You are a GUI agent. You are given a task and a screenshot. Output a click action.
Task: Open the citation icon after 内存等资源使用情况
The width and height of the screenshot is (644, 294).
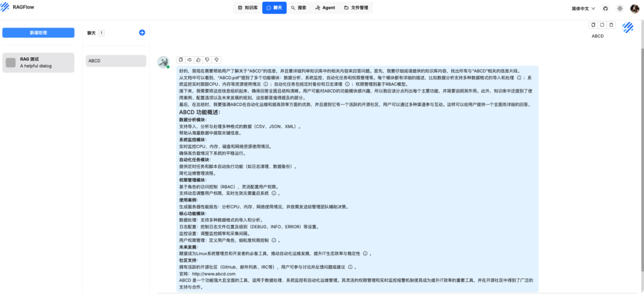coord(265,84)
